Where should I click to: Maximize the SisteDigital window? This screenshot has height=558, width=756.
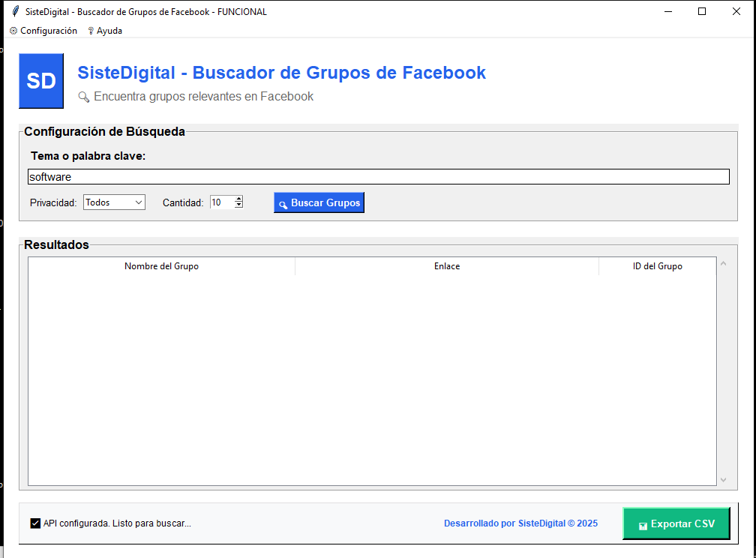point(702,11)
